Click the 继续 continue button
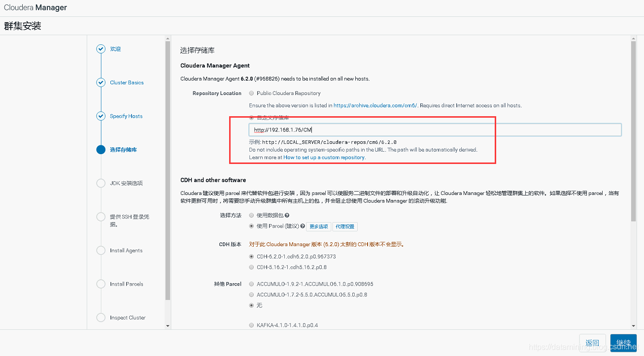This screenshot has height=356, width=644. (623, 343)
